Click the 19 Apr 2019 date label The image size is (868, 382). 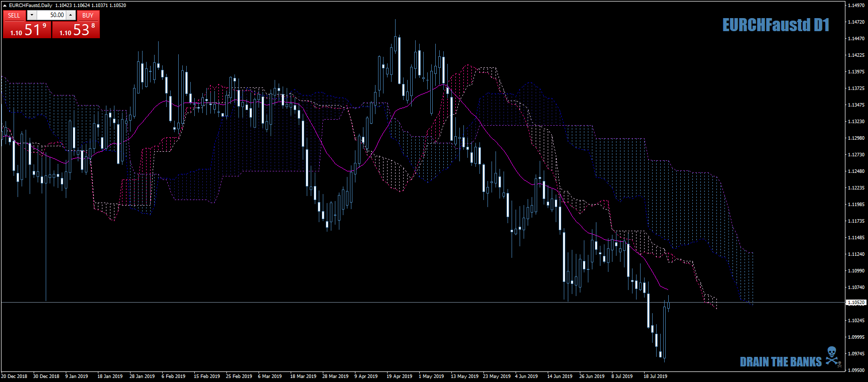[x=400, y=376]
